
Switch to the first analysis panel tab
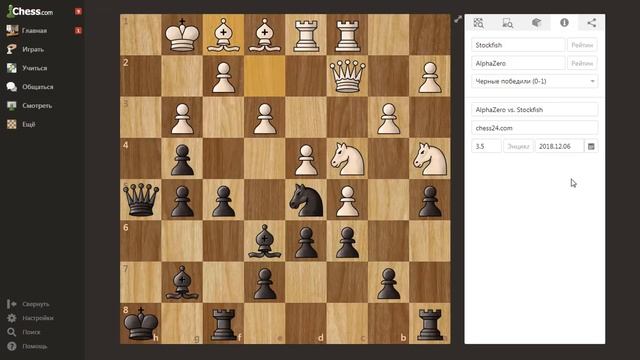tap(479, 23)
